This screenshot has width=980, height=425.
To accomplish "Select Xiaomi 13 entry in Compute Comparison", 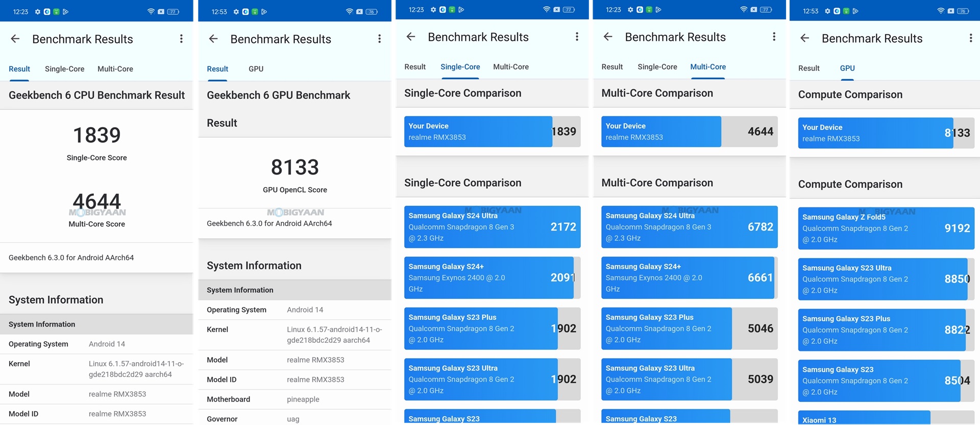I will [x=886, y=417].
